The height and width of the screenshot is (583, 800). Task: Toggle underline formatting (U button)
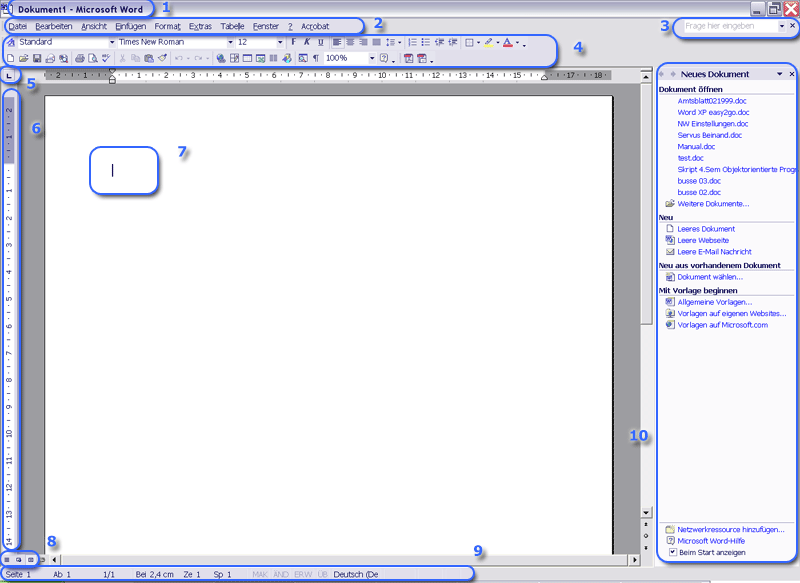coord(320,42)
